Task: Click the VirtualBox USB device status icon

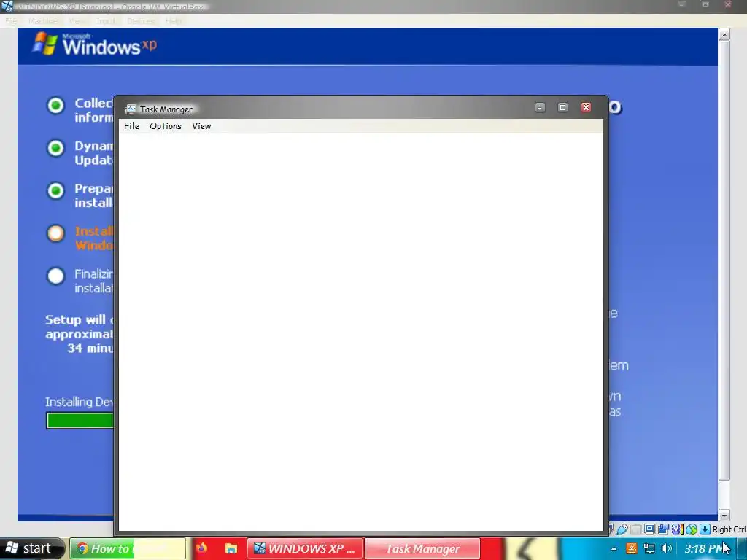Action: (x=622, y=529)
